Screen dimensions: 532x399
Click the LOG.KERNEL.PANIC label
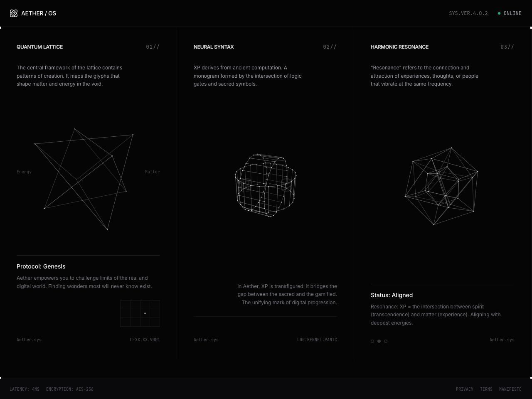click(x=317, y=340)
